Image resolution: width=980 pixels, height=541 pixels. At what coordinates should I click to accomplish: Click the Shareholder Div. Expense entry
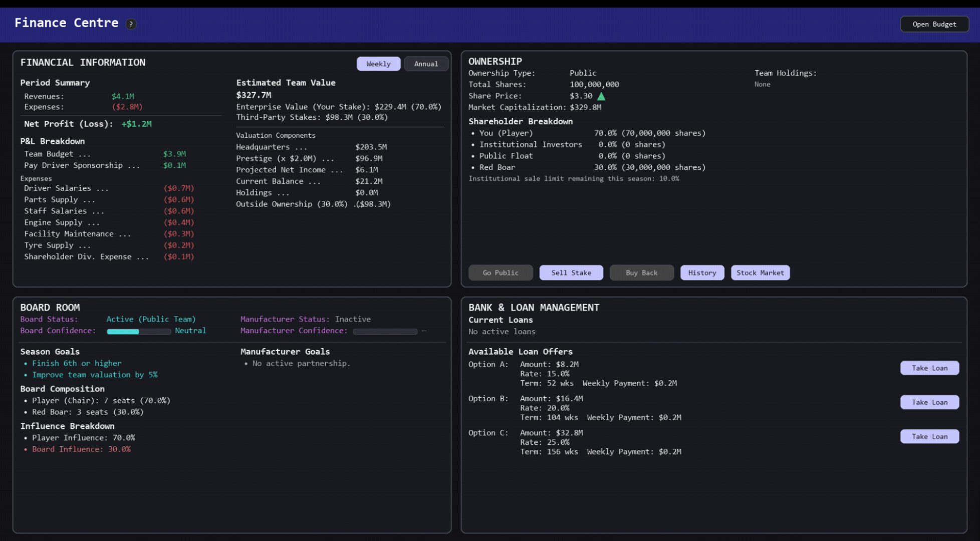(x=86, y=256)
